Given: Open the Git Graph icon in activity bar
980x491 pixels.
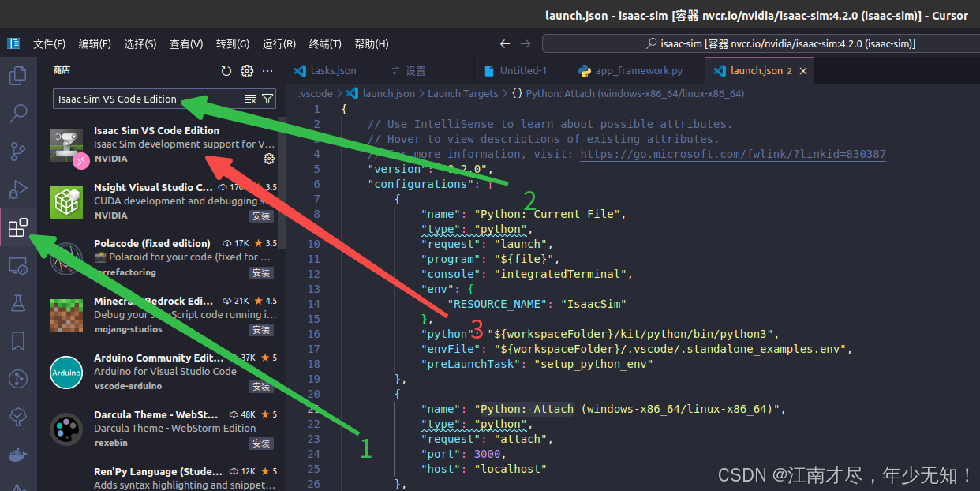Looking at the screenshot, I should point(17,379).
